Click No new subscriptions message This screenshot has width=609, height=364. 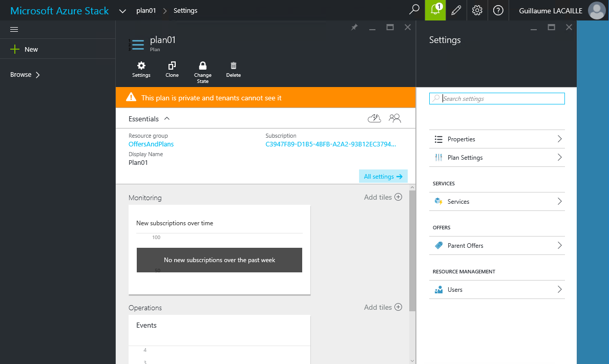[219, 260]
